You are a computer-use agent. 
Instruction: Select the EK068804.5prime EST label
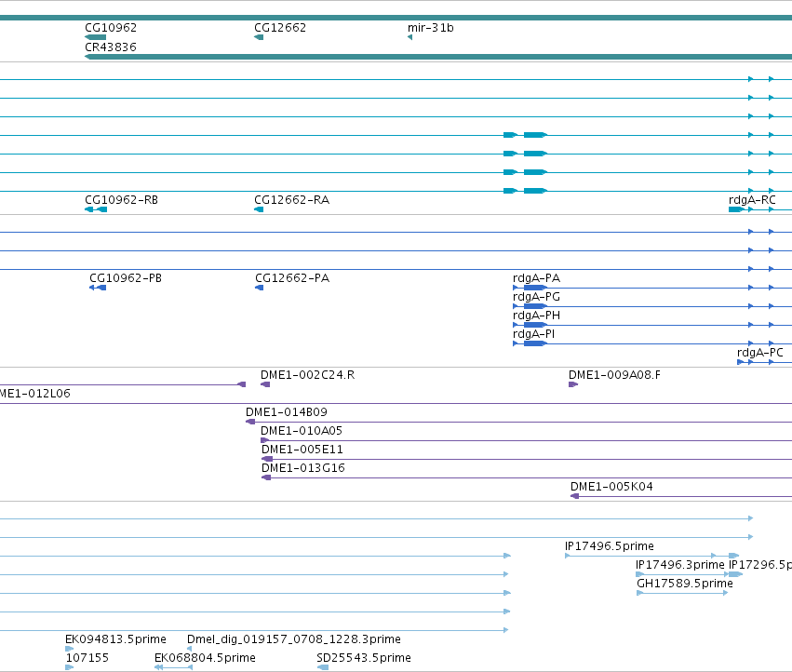(x=205, y=658)
